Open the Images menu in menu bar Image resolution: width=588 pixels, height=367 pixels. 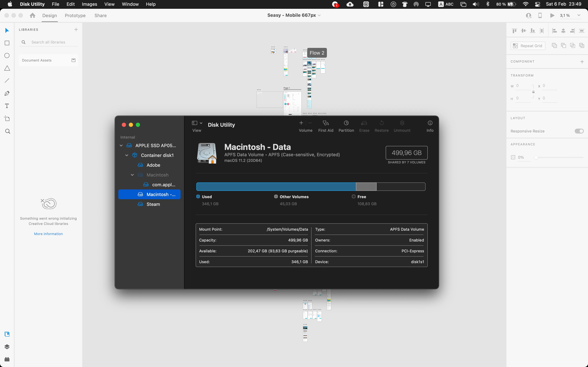pyautogui.click(x=89, y=4)
